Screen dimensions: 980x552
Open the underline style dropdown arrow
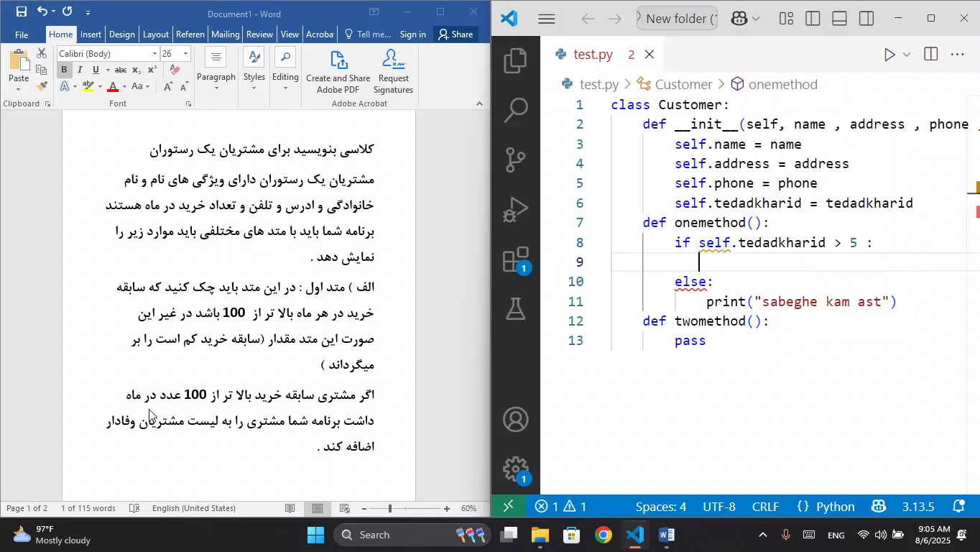108,70
